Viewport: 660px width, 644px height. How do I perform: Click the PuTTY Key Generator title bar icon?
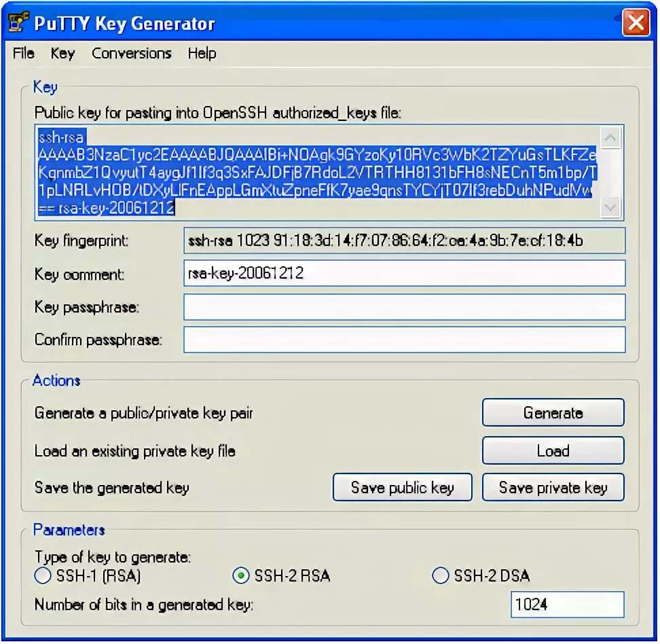[x=18, y=22]
